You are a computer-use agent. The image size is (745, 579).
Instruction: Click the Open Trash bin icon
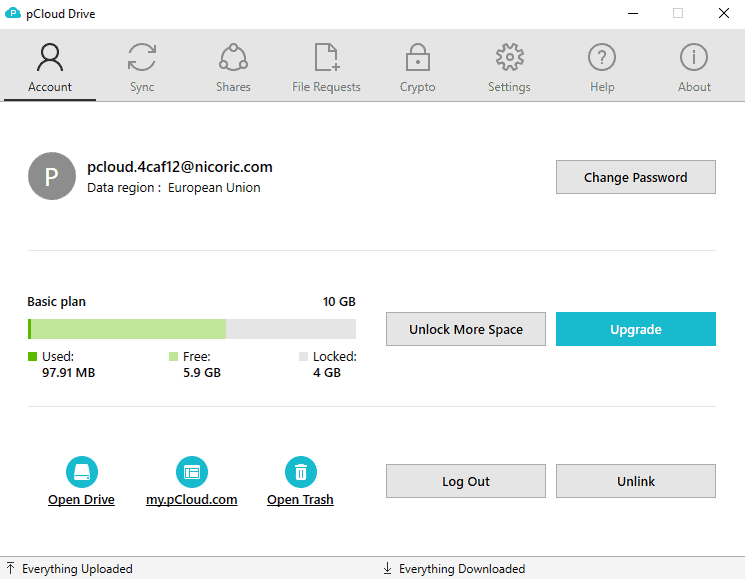click(301, 472)
